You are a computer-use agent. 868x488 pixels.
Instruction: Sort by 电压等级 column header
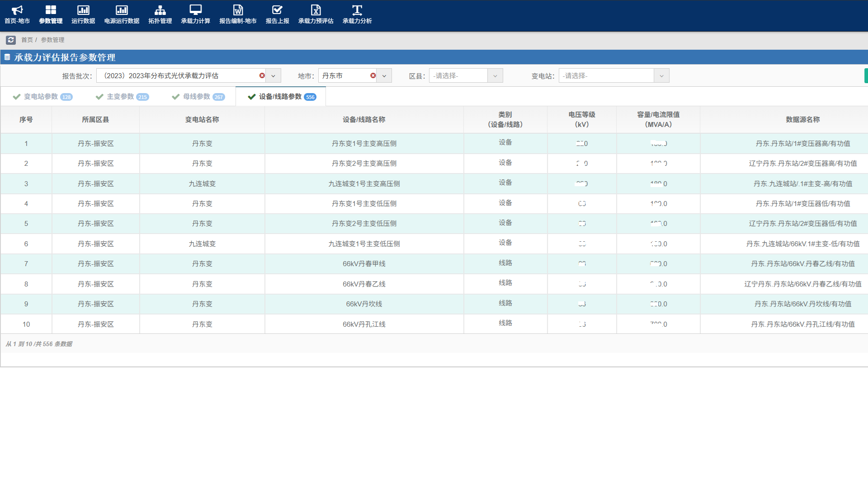[581, 119]
